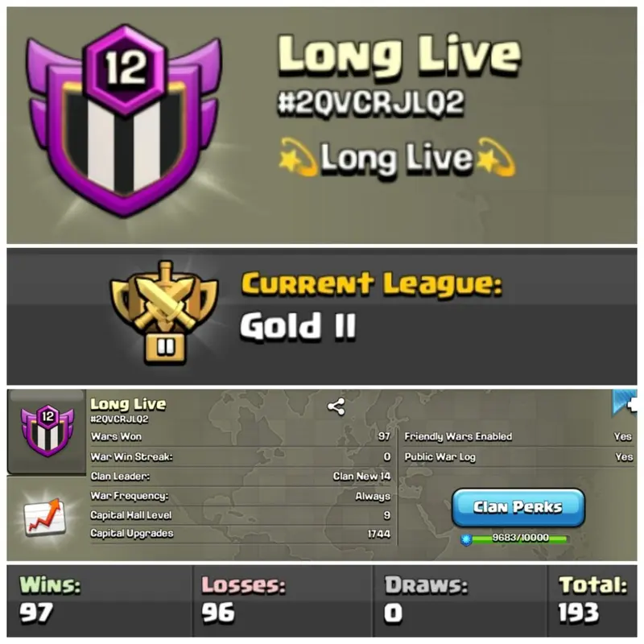Viewport: 644px width, 644px height.
Task: Click the blue XP gem icon
Action: tap(466, 539)
